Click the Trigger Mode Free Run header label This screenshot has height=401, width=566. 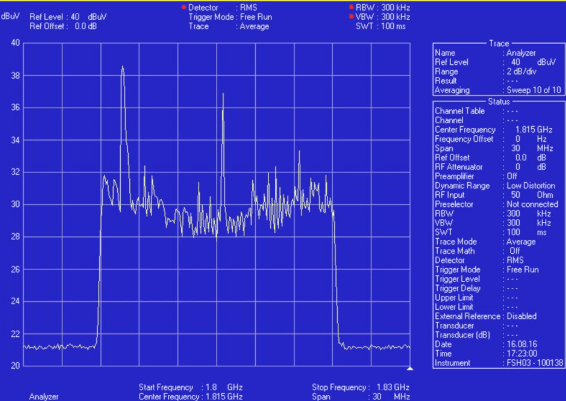tap(230, 17)
